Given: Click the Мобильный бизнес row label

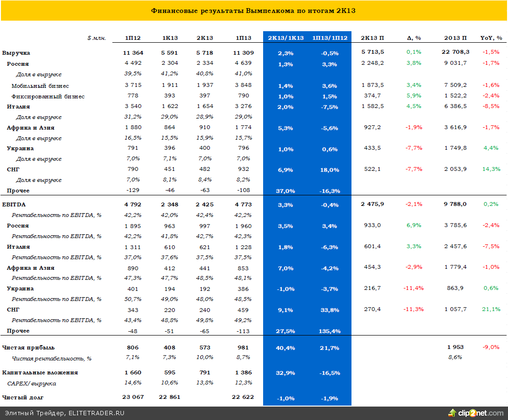Looking at the screenshot, I should click(40, 86).
